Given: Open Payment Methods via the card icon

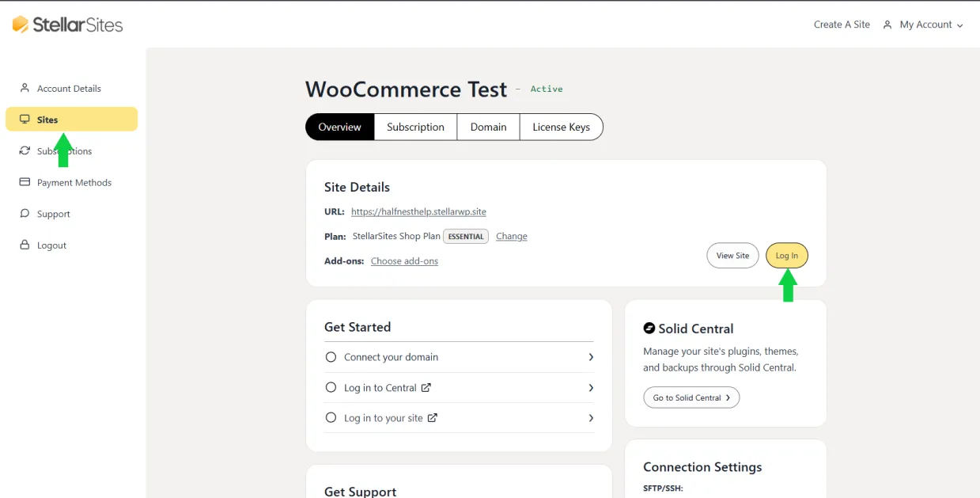Looking at the screenshot, I should [x=24, y=182].
